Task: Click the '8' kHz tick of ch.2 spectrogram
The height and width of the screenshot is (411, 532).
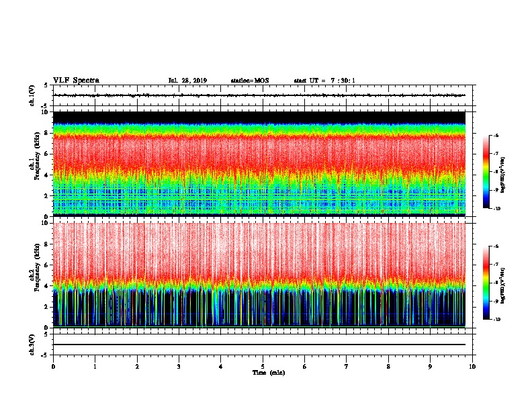Action: coord(47,244)
